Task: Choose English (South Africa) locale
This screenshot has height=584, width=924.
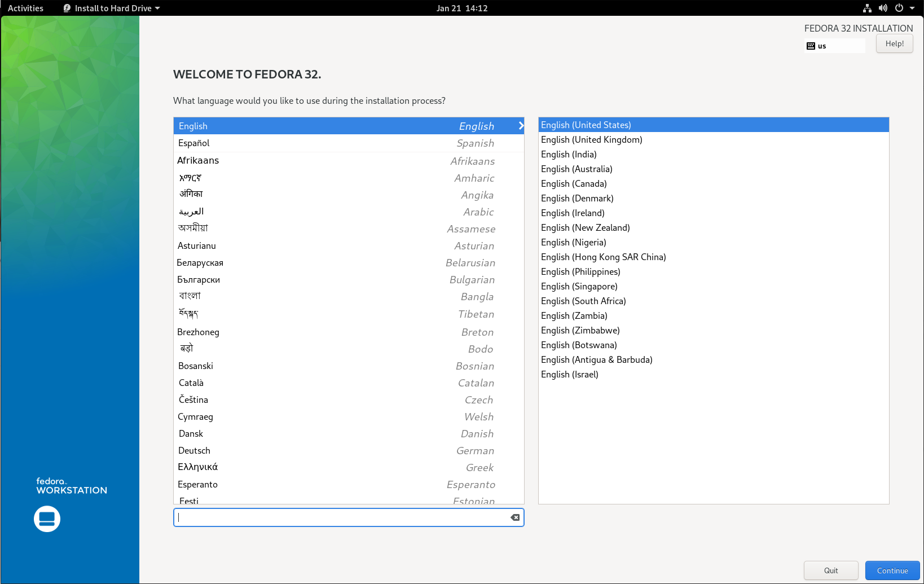Action: [x=714, y=301]
